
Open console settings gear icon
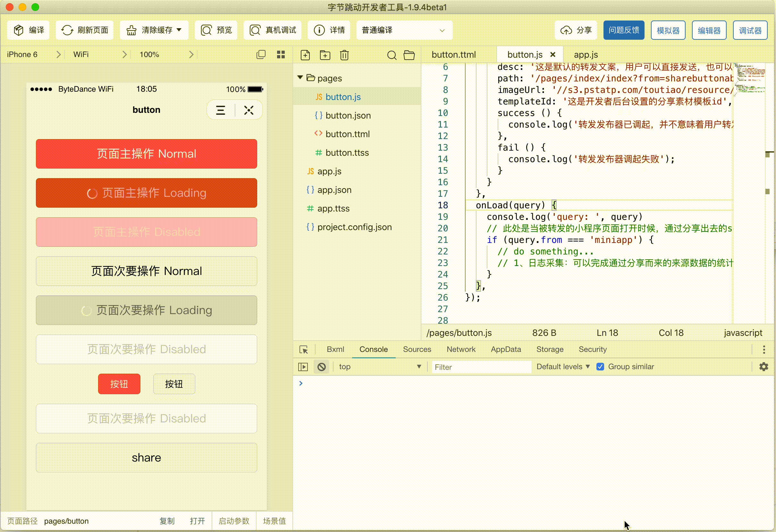click(763, 366)
